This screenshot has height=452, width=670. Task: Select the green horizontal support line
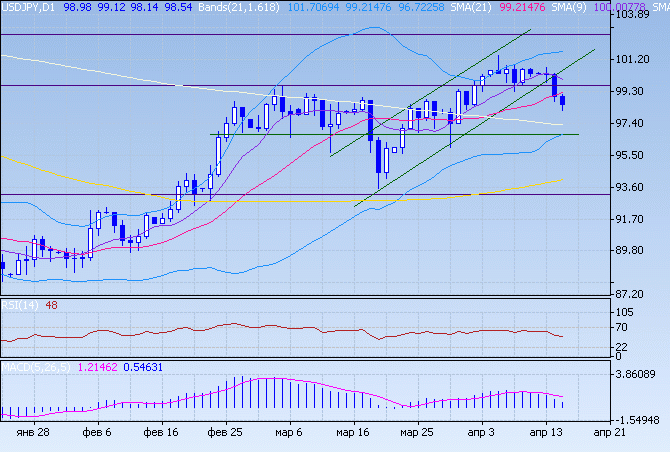(300, 134)
